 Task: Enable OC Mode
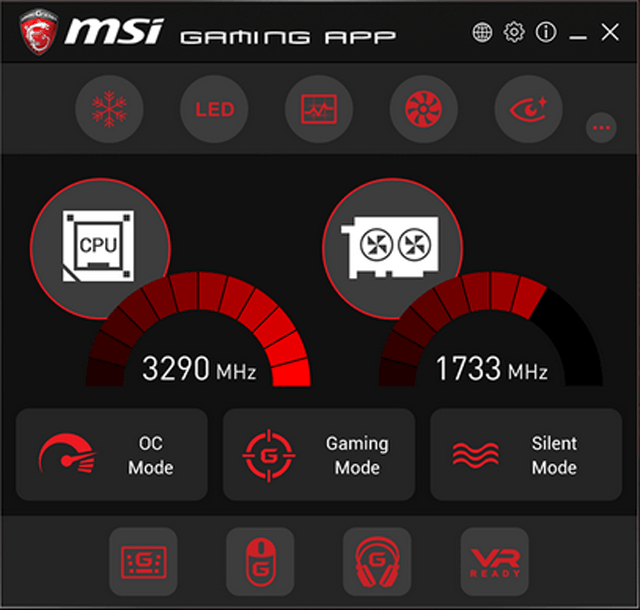[x=112, y=454]
